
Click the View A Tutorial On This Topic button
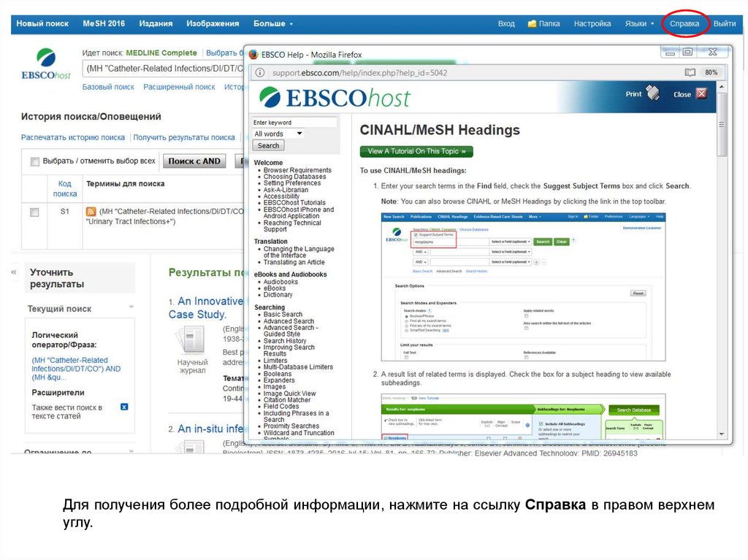click(x=416, y=151)
